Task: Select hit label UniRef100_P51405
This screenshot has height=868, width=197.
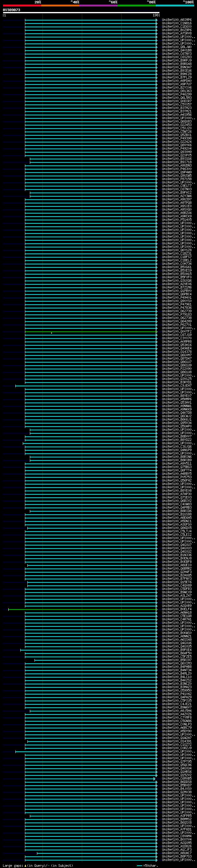Action: [x=177, y=220]
